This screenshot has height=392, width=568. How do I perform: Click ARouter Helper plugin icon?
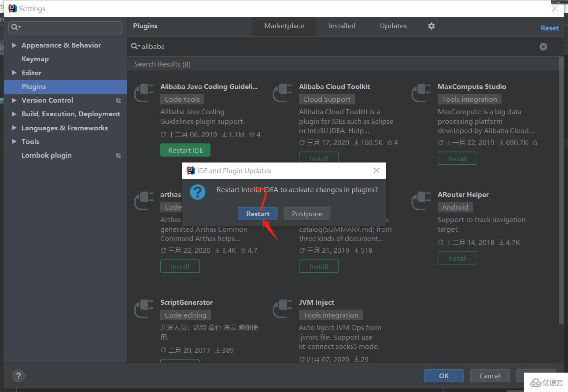click(x=421, y=201)
